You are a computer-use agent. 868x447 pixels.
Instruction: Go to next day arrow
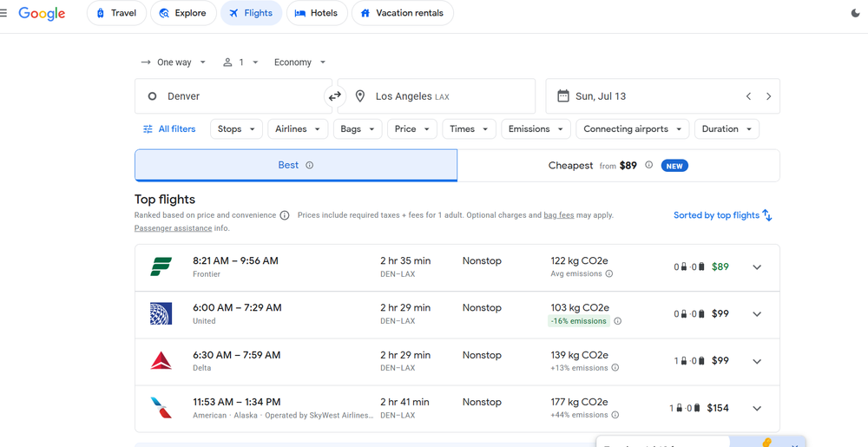[x=768, y=96]
